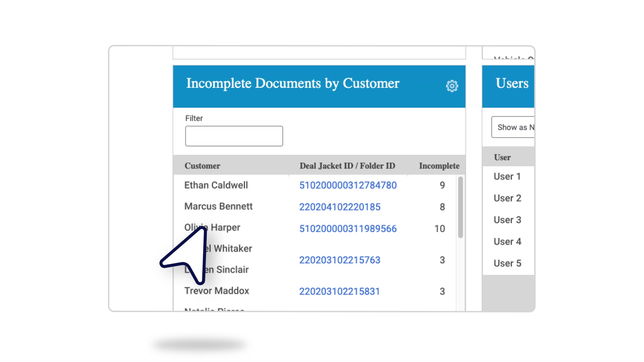The width and height of the screenshot is (644, 362).
Task: Open deal jacket 220203102215763
Action: [x=340, y=260]
